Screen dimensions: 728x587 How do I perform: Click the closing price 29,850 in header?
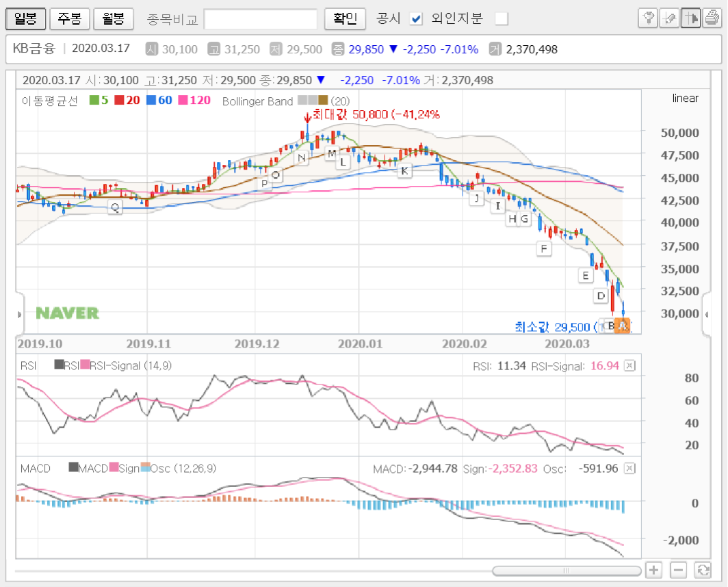[x=366, y=49]
